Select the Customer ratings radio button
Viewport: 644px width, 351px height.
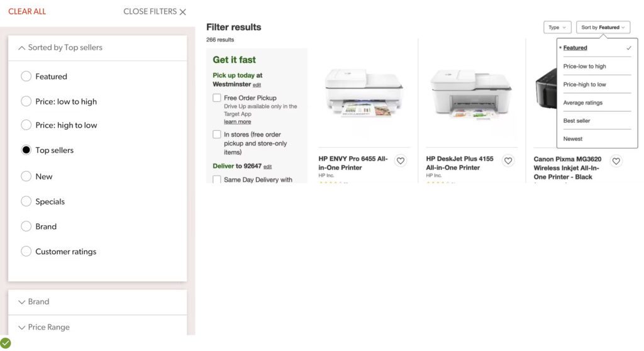pos(26,252)
